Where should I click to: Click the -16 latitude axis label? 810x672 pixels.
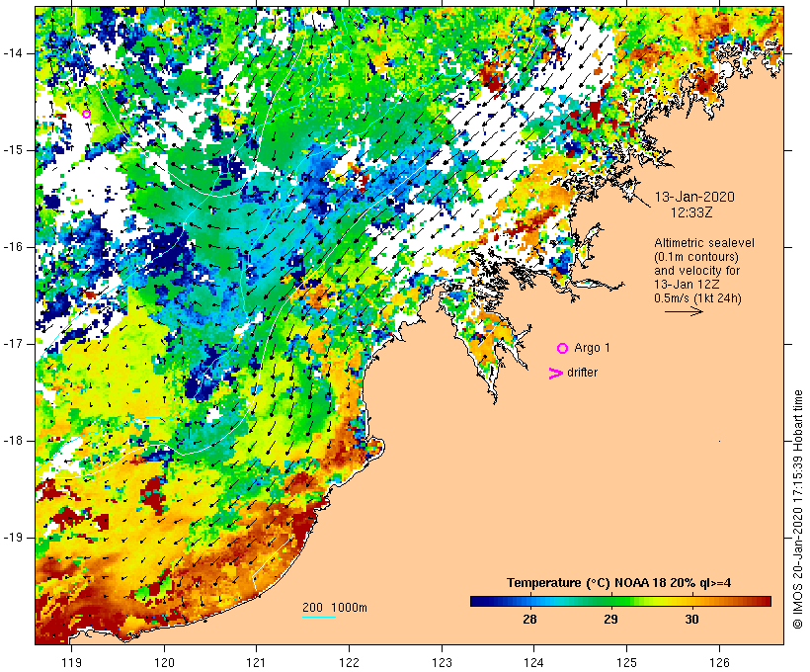(x=13, y=247)
